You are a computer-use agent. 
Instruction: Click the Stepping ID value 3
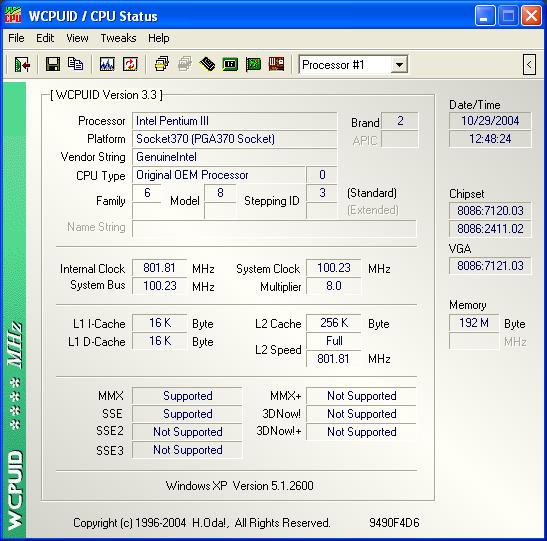[x=322, y=193]
